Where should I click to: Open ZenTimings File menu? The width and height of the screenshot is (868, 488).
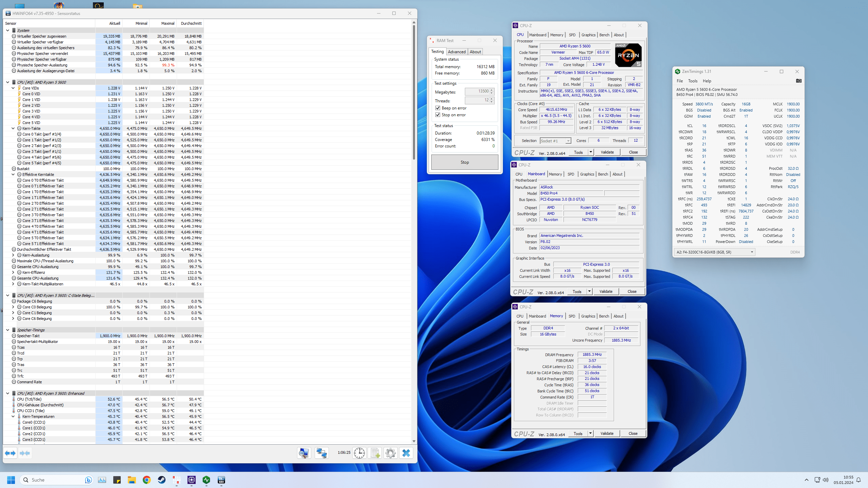680,81
